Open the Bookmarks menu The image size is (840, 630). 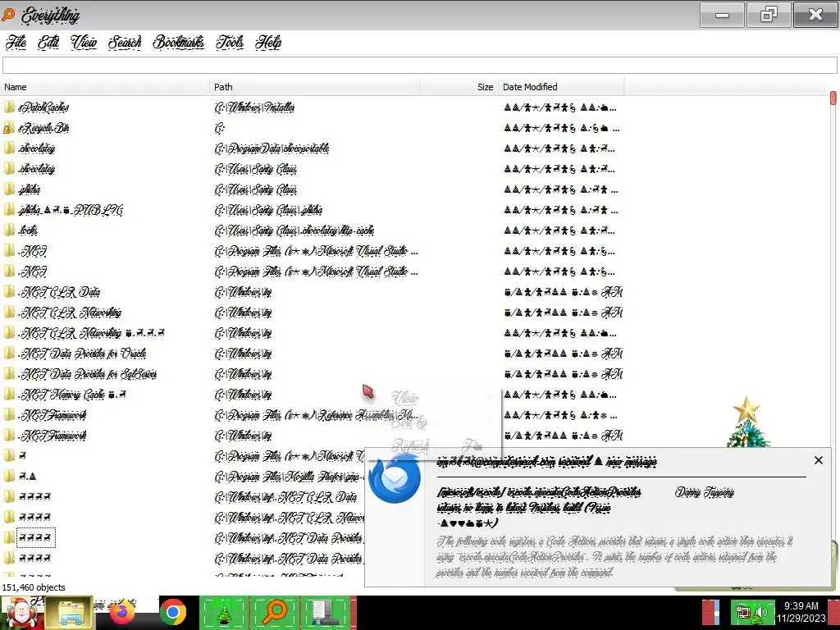(x=178, y=43)
